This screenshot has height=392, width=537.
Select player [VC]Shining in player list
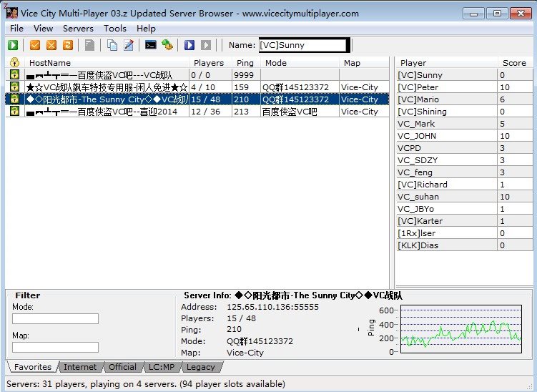tap(464, 112)
